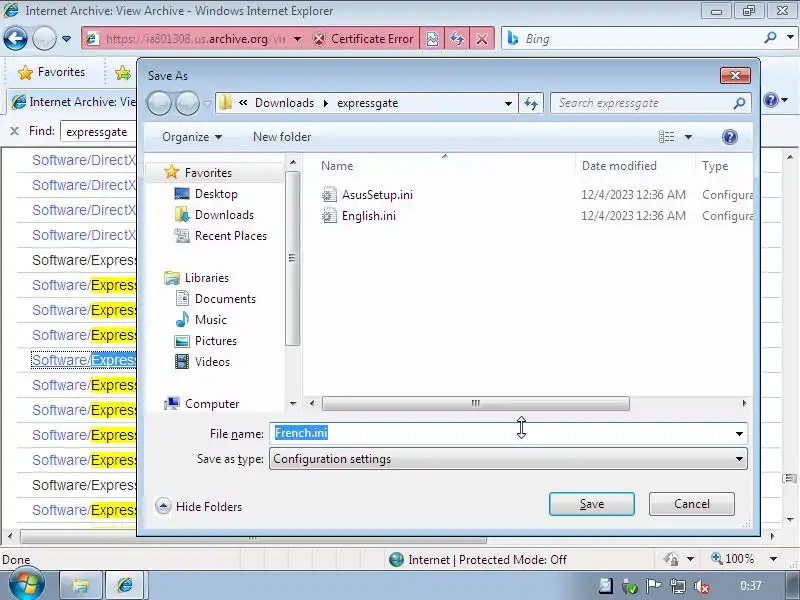Click the IE Help question mark icon
Viewport: 800px width, 600px height.
click(771, 100)
